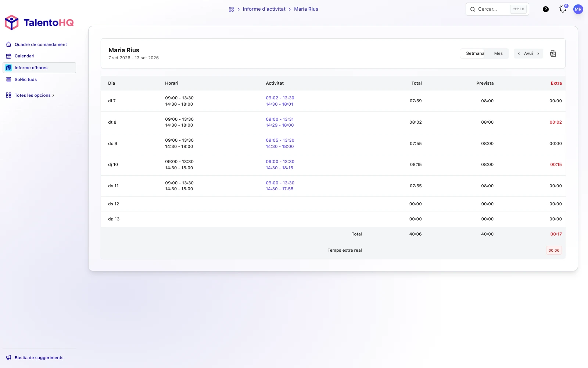Go to next week arrow
This screenshot has width=588, height=368.
tap(538, 53)
